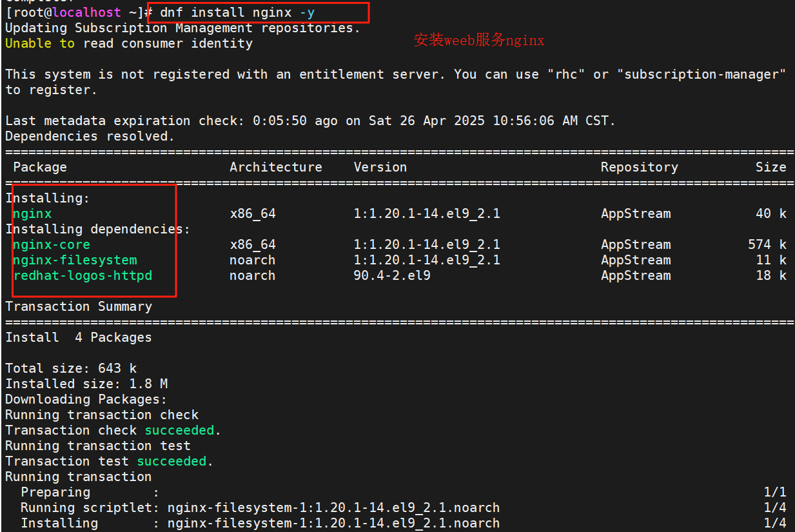Click the 'Installed size: 1.8 M' line

click(x=86, y=384)
